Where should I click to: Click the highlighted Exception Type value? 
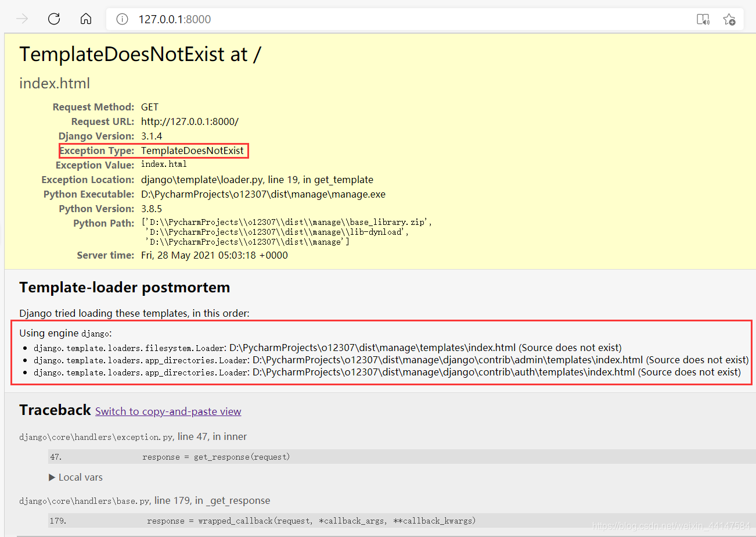click(x=193, y=150)
